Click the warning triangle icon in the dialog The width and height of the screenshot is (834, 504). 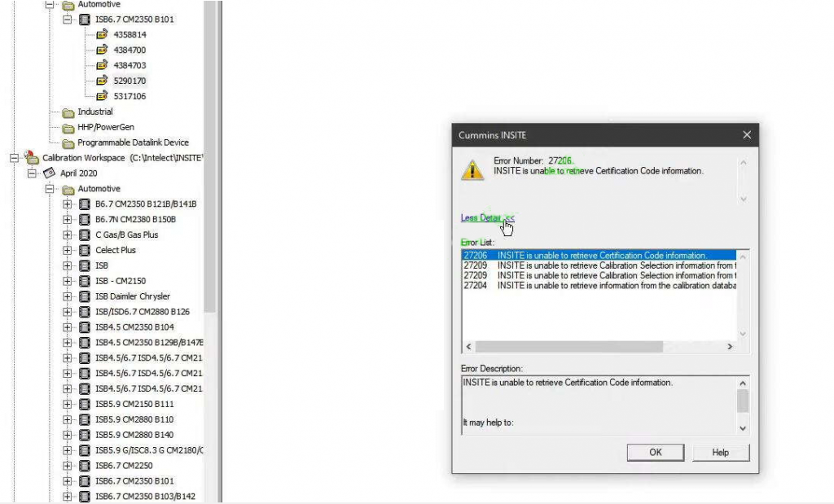click(472, 170)
